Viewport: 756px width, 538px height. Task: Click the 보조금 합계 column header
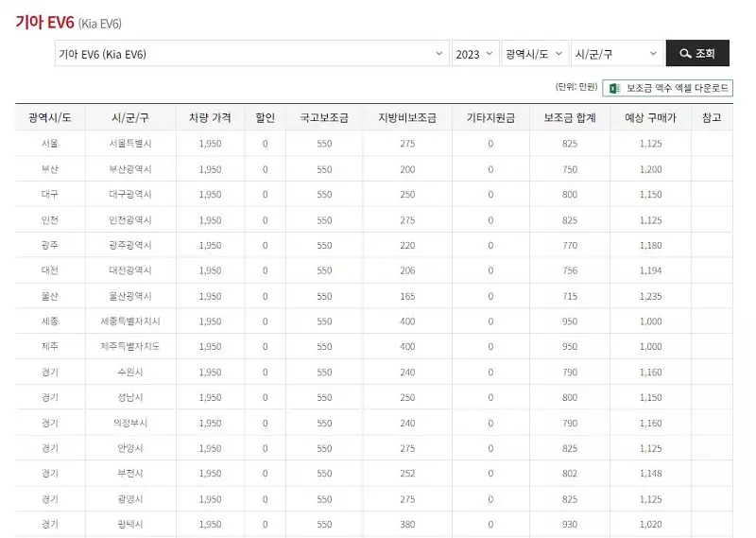click(570, 118)
